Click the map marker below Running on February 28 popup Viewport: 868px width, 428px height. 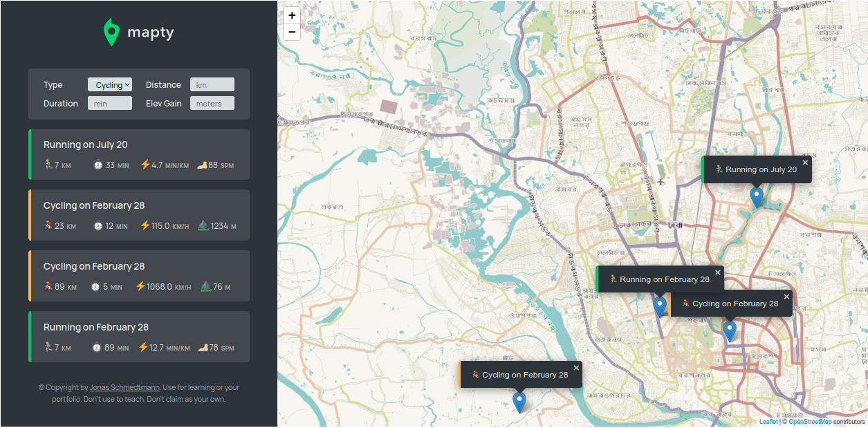tap(659, 306)
